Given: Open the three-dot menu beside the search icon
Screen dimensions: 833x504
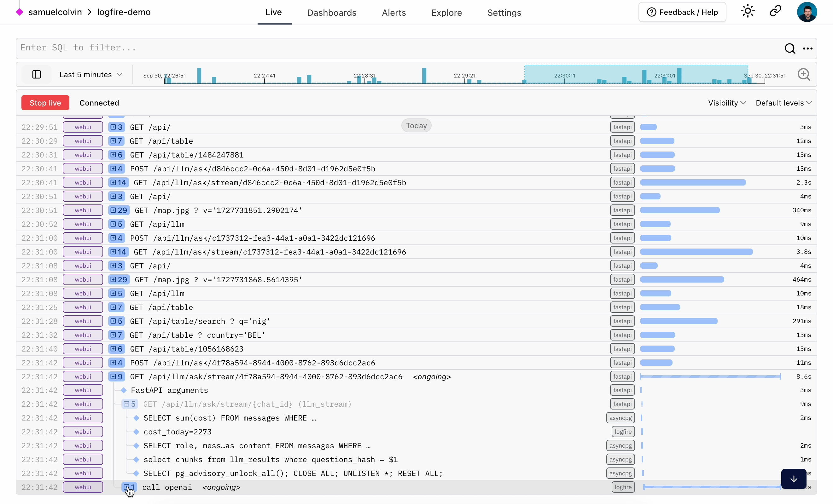Looking at the screenshot, I should click(x=808, y=48).
